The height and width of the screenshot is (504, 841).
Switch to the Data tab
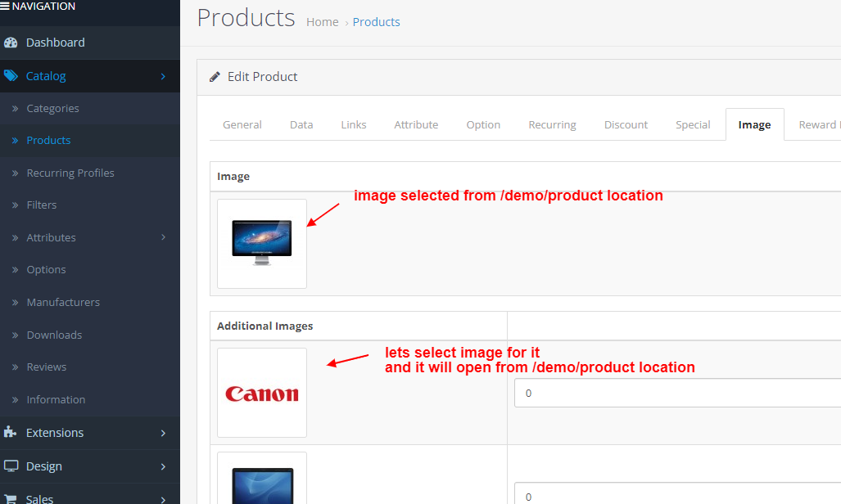click(x=301, y=124)
